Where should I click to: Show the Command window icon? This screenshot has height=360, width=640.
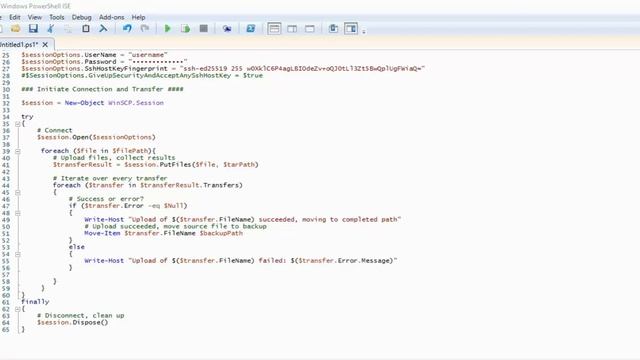333,29
